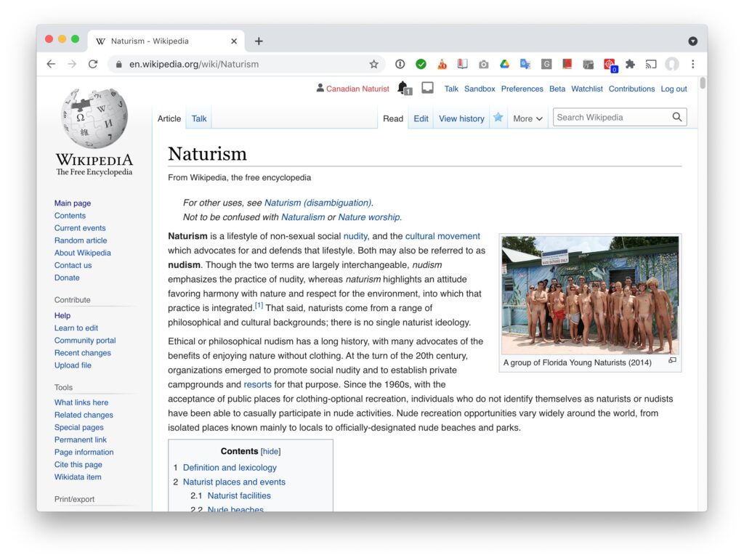Screen dimensions: 744x560
Task: Toggle the watchlist star for this article
Action: (x=498, y=118)
